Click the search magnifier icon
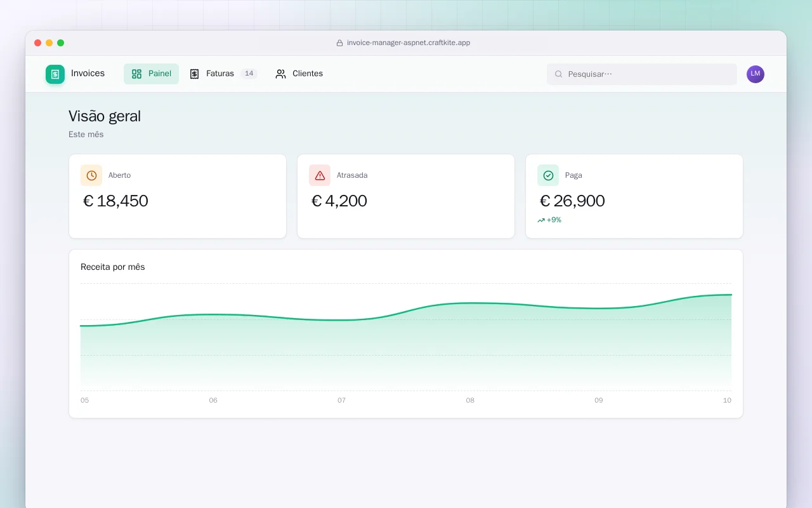The image size is (812, 508). [x=559, y=74]
